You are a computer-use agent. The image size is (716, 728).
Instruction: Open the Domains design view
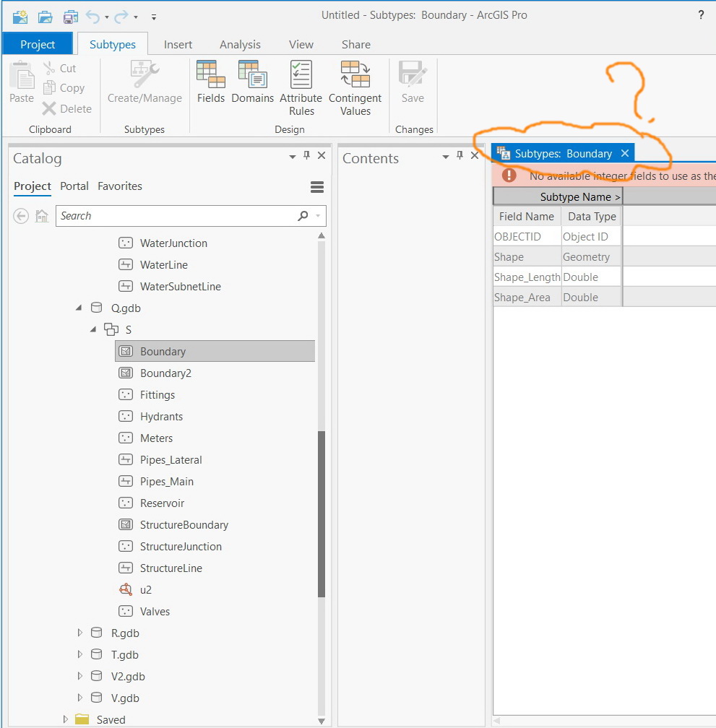(253, 81)
